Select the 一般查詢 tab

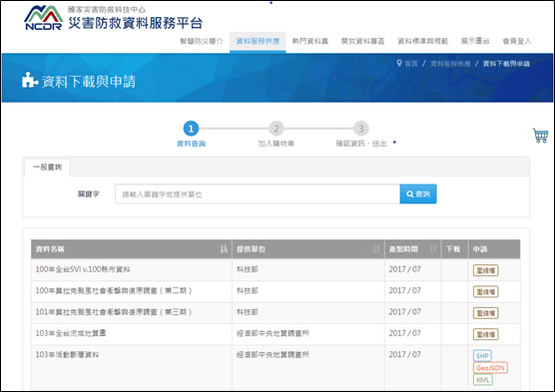point(48,167)
